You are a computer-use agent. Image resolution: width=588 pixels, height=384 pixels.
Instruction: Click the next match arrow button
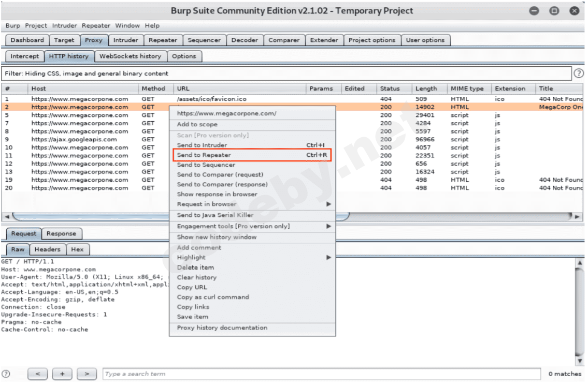[87, 374]
